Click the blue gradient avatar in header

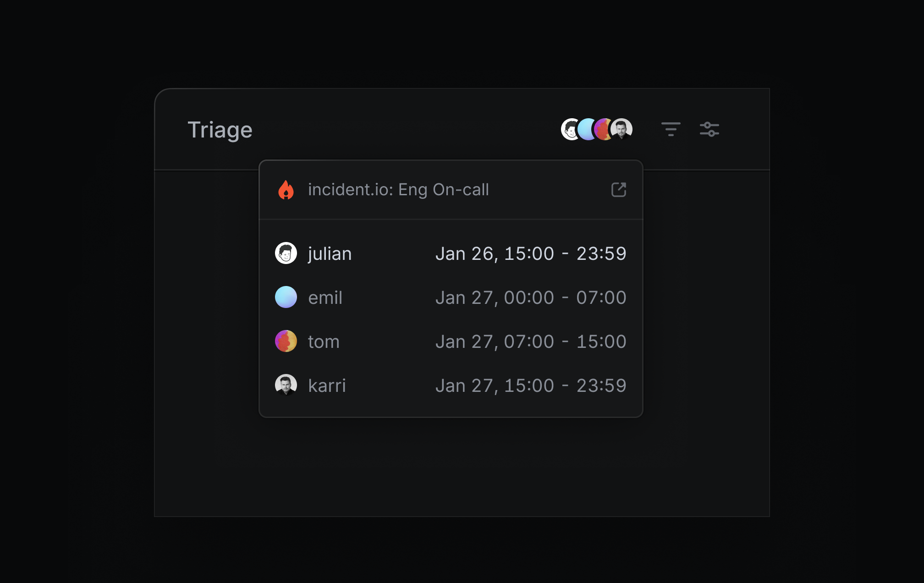tap(586, 129)
